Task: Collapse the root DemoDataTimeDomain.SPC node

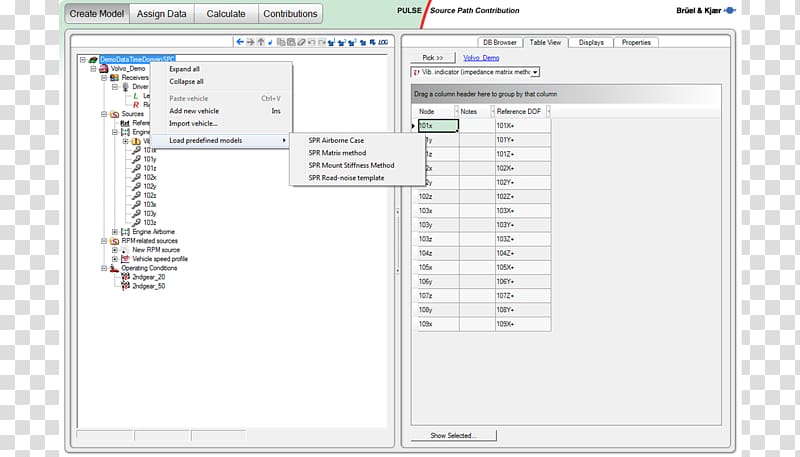Action: (83, 60)
